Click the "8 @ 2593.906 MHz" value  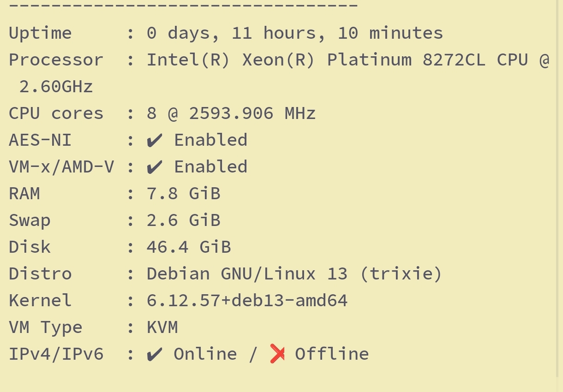pyautogui.click(x=231, y=113)
